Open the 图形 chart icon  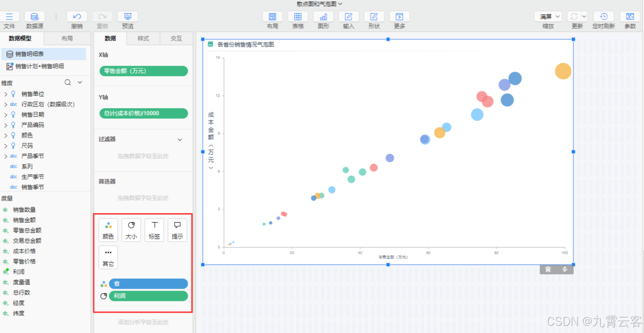323,17
